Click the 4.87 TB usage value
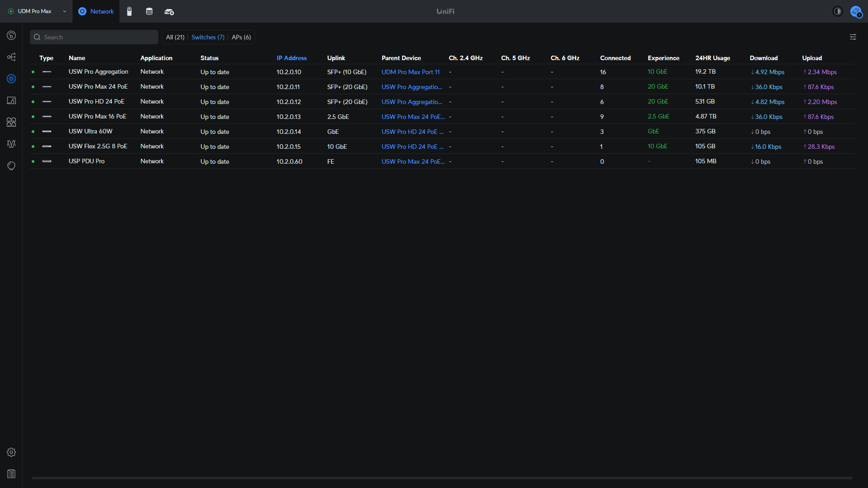This screenshot has width=868, height=488. [706, 117]
